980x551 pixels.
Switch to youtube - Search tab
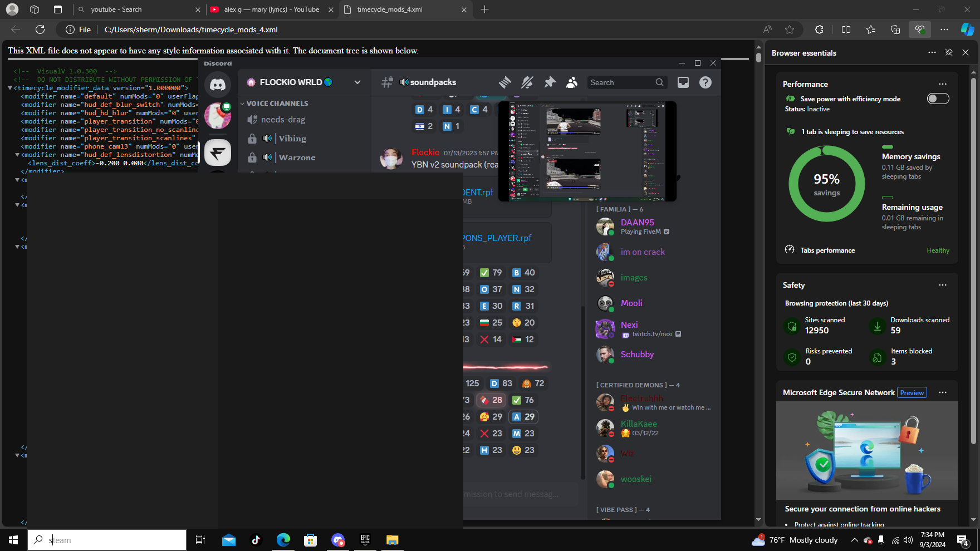[x=138, y=9]
